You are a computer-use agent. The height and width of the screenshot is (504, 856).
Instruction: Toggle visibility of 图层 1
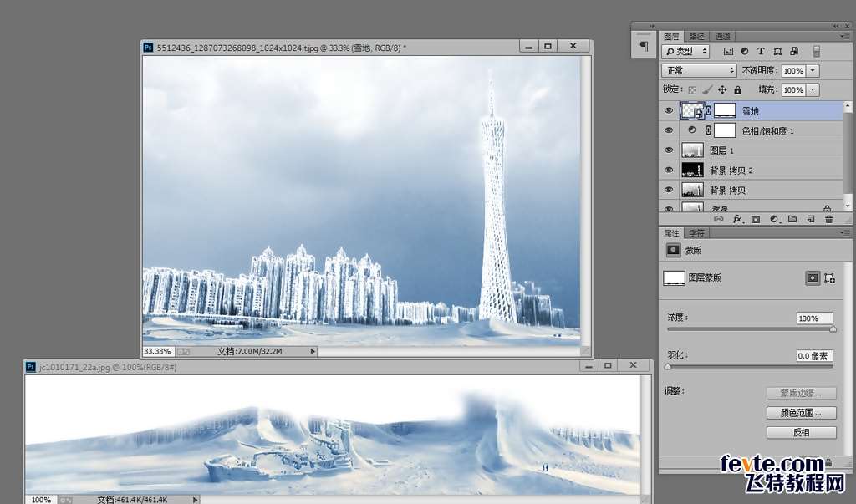click(668, 150)
